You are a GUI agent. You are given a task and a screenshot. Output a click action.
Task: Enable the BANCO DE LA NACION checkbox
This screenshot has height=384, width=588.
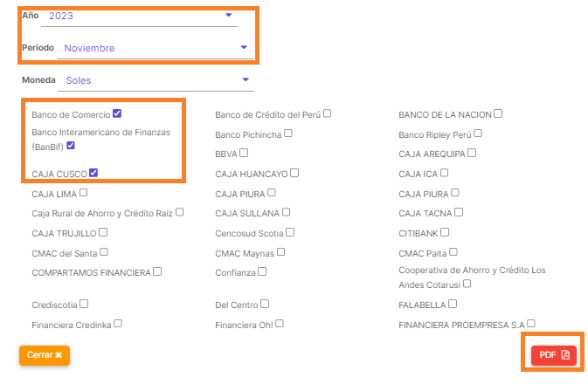pyautogui.click(x=498, y=113)
